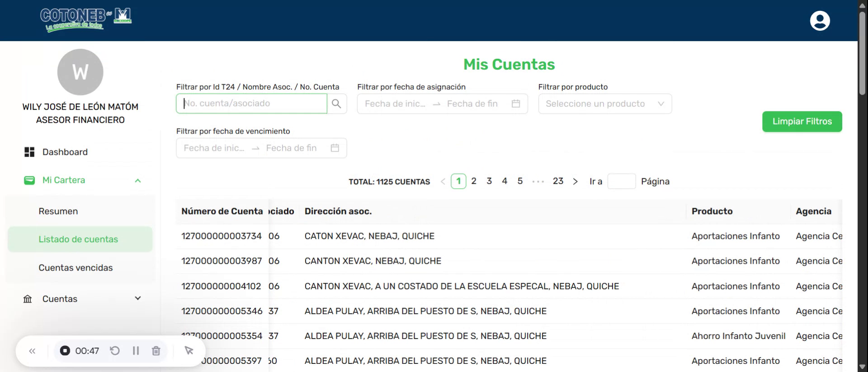Select account 127000000003987
Screen dimensions: 868x372
click(222, 261)
